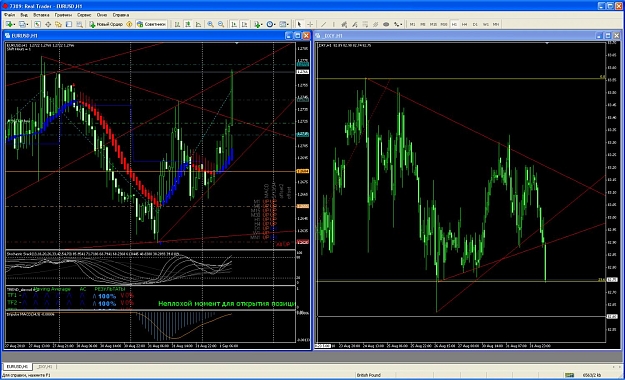Click the Новый Ордер button
This screenshot has height=380, width=625.
click(106, 24)
